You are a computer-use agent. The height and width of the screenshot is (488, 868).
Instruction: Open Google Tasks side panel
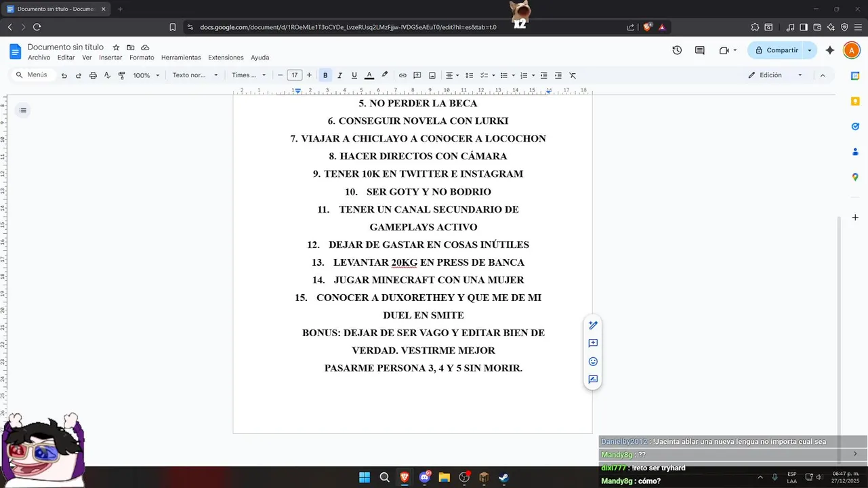point(855,126)
